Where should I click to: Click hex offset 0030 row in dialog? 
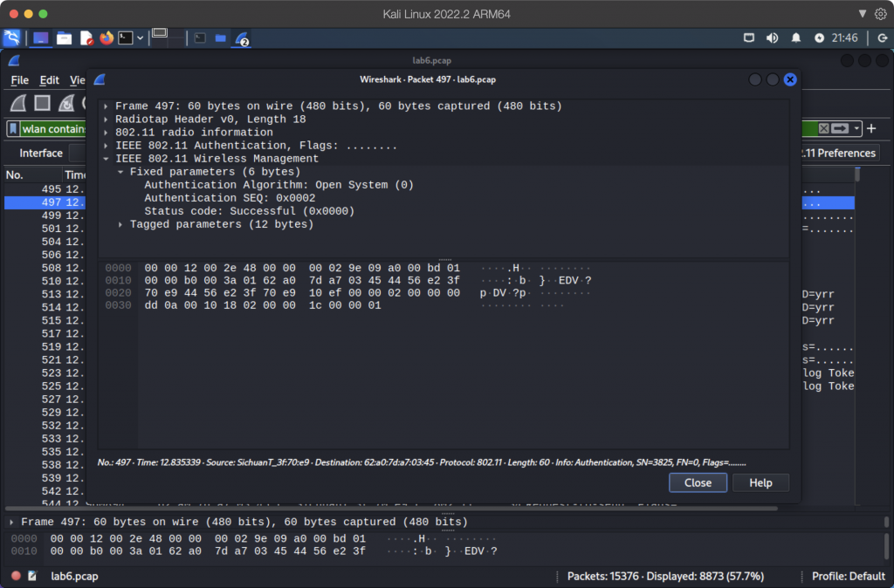[118, 305]
